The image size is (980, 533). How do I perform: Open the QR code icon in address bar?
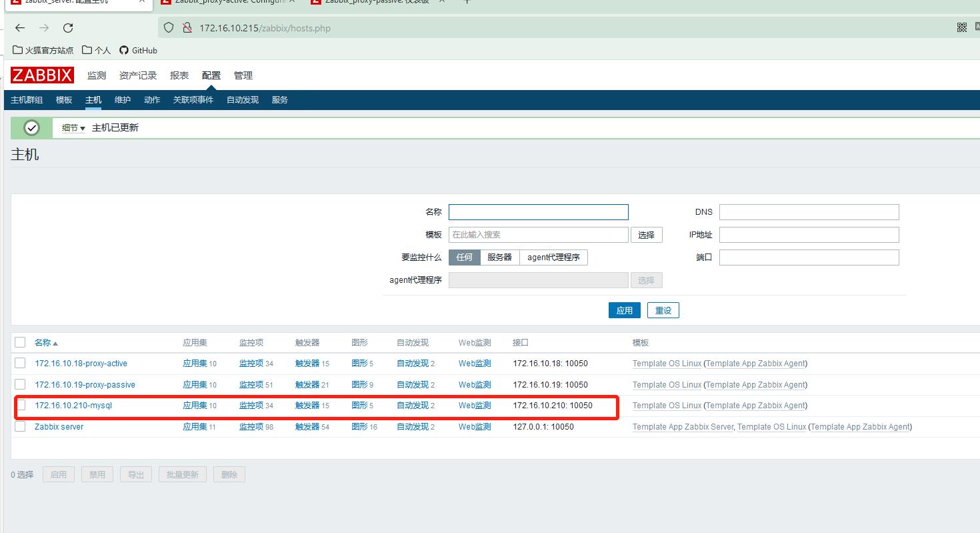(962, 27)
